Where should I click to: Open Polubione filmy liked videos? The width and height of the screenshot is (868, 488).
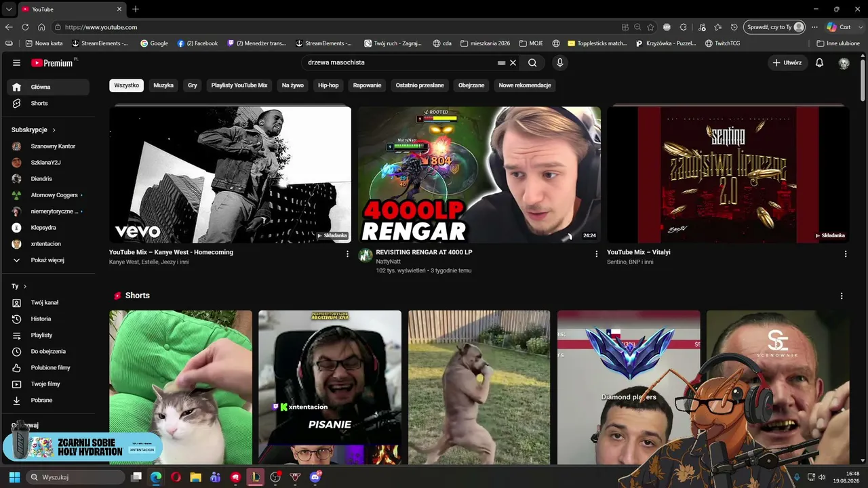pyautogui.click(x=48, y=367)
